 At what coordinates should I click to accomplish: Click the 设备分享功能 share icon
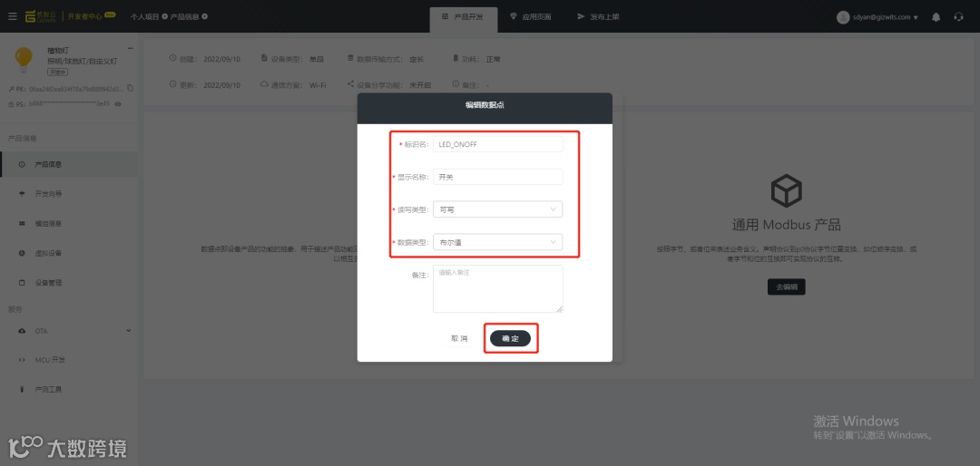click(350, 84)
